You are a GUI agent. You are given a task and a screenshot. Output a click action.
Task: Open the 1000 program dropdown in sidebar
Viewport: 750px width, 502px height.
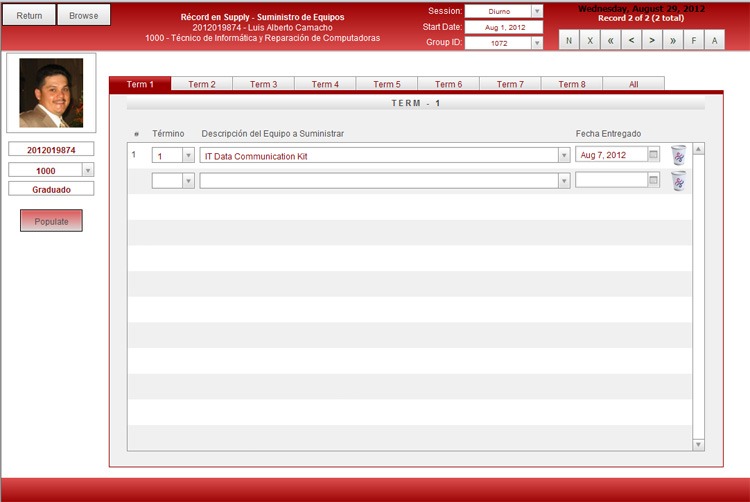88,170
